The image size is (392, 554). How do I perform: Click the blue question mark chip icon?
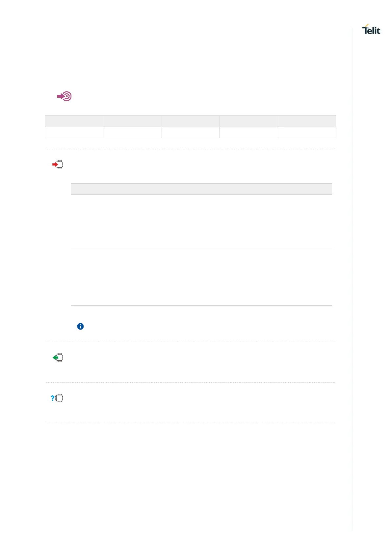coord(57,398)
